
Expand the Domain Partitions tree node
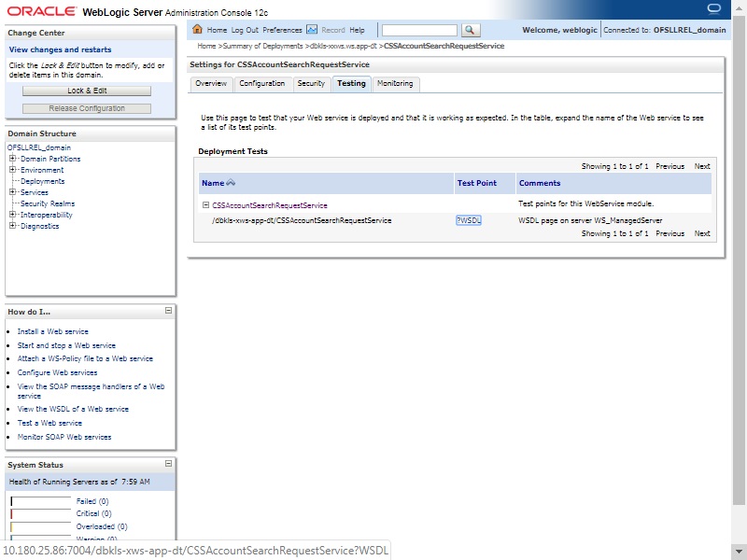(13, 159)
